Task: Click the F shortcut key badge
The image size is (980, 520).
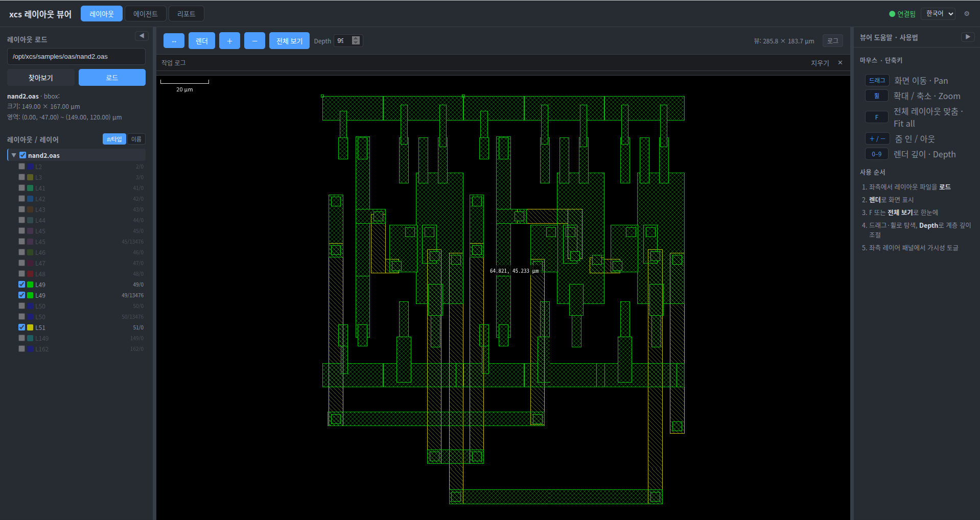Action: [x=877, y=117]
